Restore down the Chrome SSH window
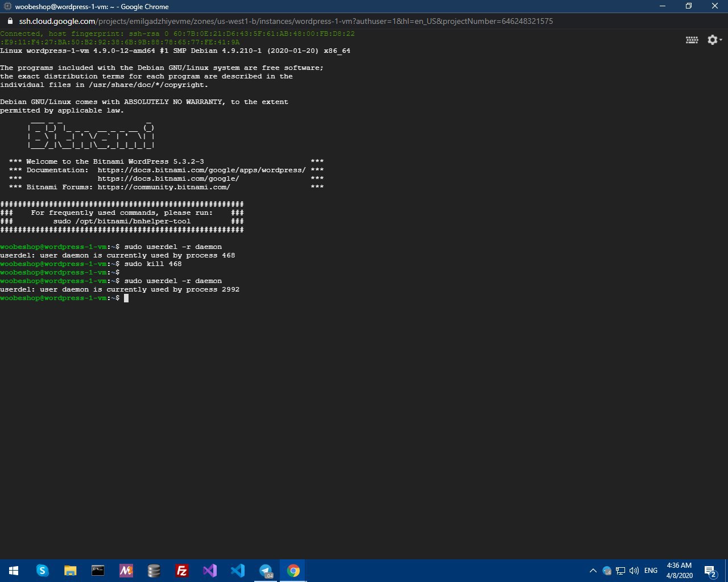The width and height of the screenshot is (728, 582). point(689,6)
